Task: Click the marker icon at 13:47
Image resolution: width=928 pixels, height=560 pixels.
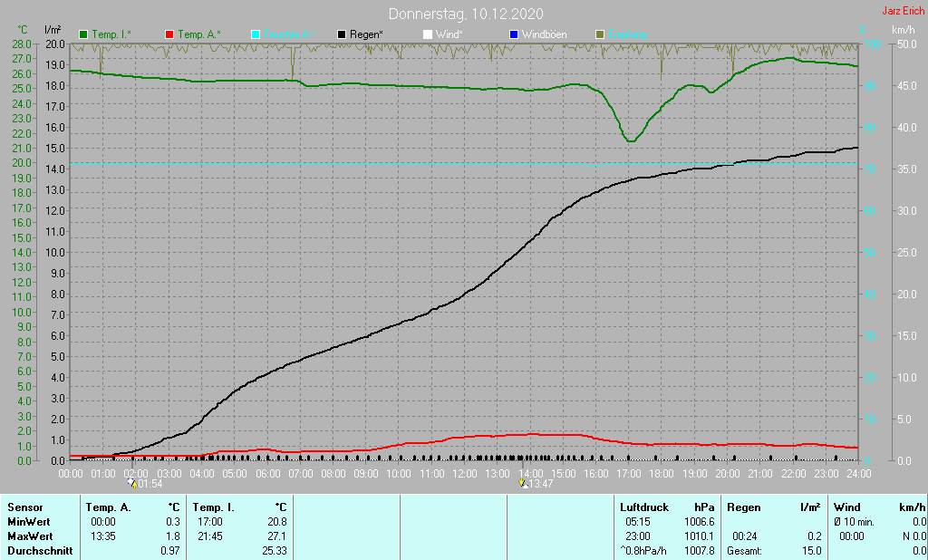Action: (x=523, y=484)
